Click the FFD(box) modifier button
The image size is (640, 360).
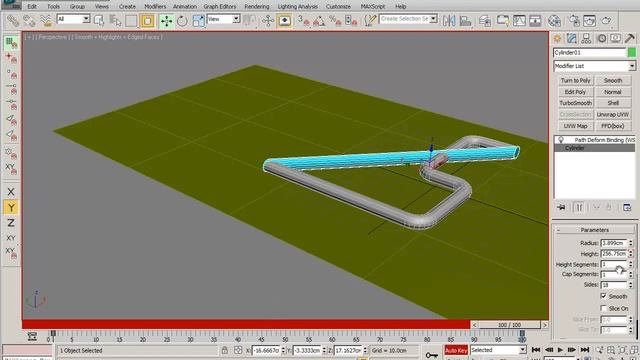[x=613, y=126]
